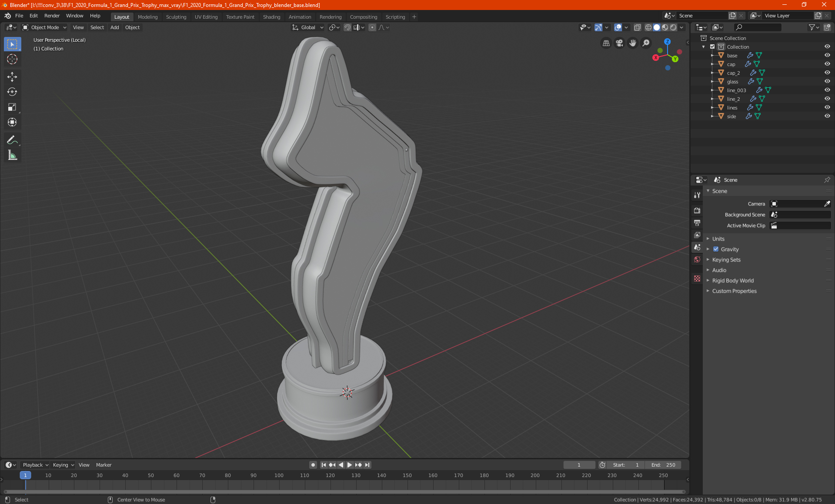
Task: Select the Move tool in toolbar
Action: (x=12, y=76)
